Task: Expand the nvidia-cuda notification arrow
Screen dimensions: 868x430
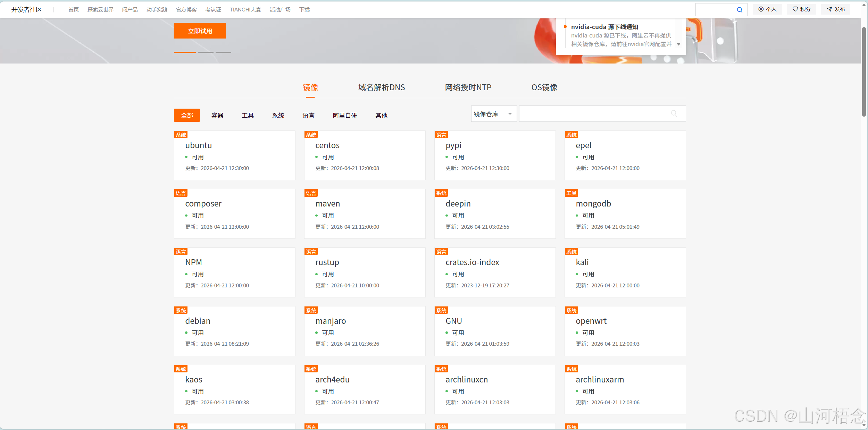Action: click(678, 44)
